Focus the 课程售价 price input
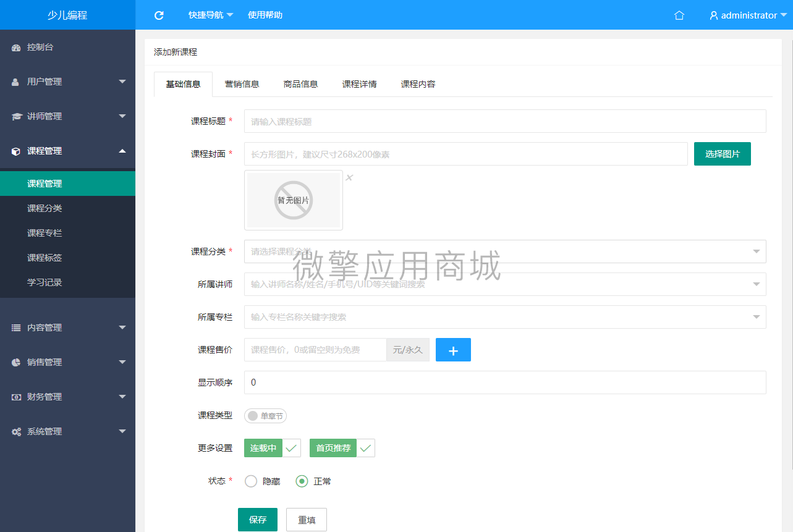Viewport: 793px width, 532px height. point(315,350)
